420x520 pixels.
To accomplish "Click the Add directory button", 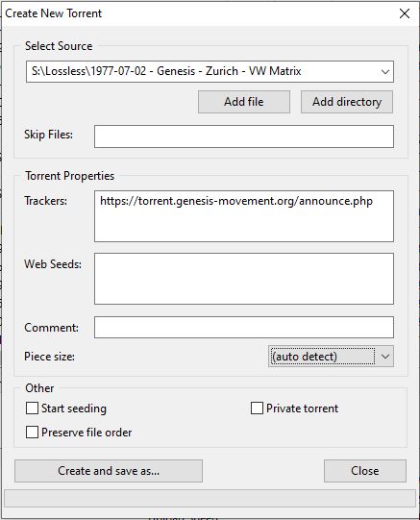I will (x=347, y=102).
